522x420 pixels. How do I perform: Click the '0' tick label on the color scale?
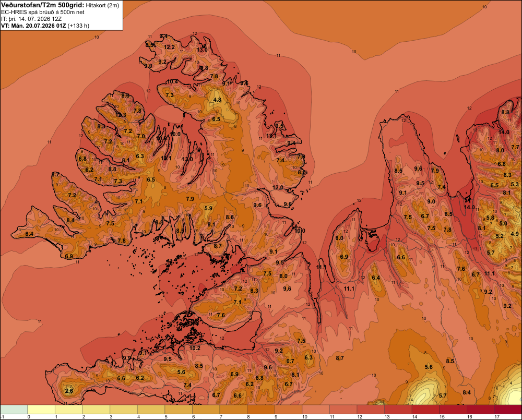coord(29,417)
